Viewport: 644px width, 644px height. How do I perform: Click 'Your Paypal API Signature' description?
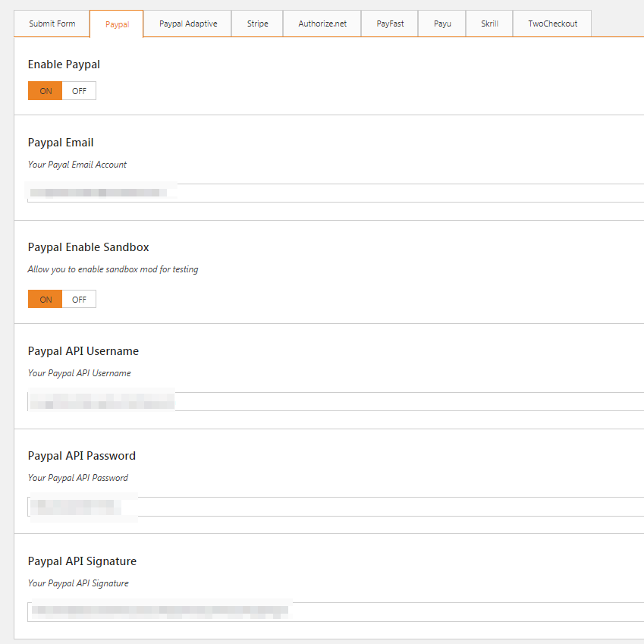point(78,583)
